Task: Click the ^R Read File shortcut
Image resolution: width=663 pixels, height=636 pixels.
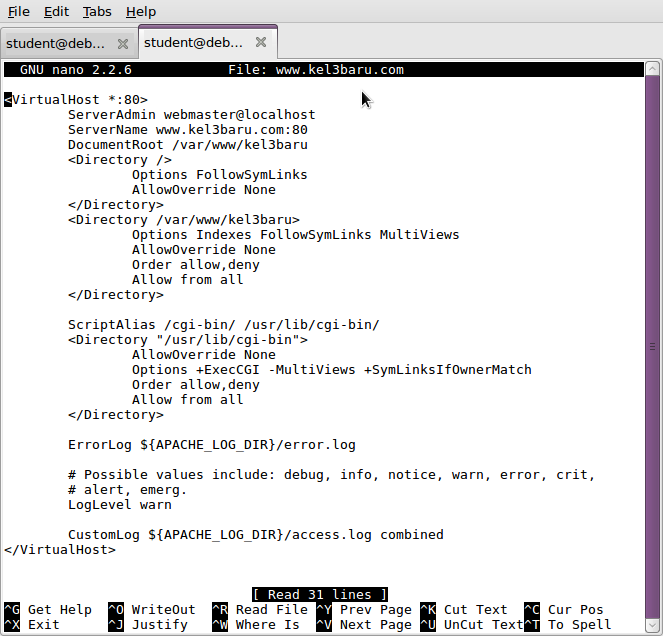Action: click(x=260, y=610)
